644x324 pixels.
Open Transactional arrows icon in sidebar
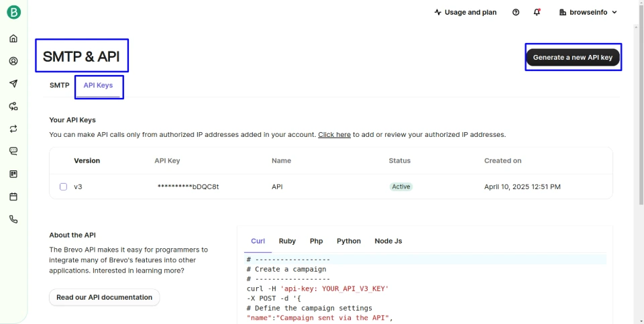pyautogui.click(x=13, y=129)
